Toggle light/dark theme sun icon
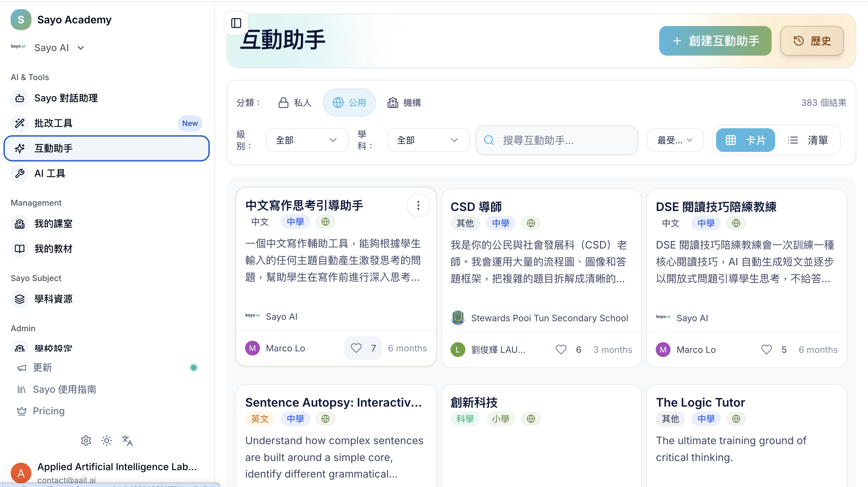 106,441
